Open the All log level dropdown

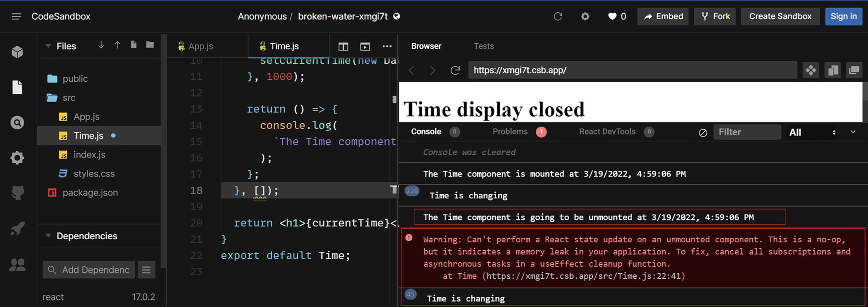(812, 133)
